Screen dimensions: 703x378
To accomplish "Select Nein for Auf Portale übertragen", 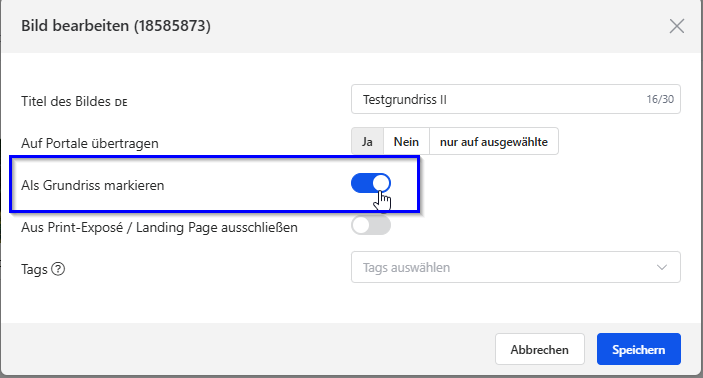I will (x=406, y=142).
